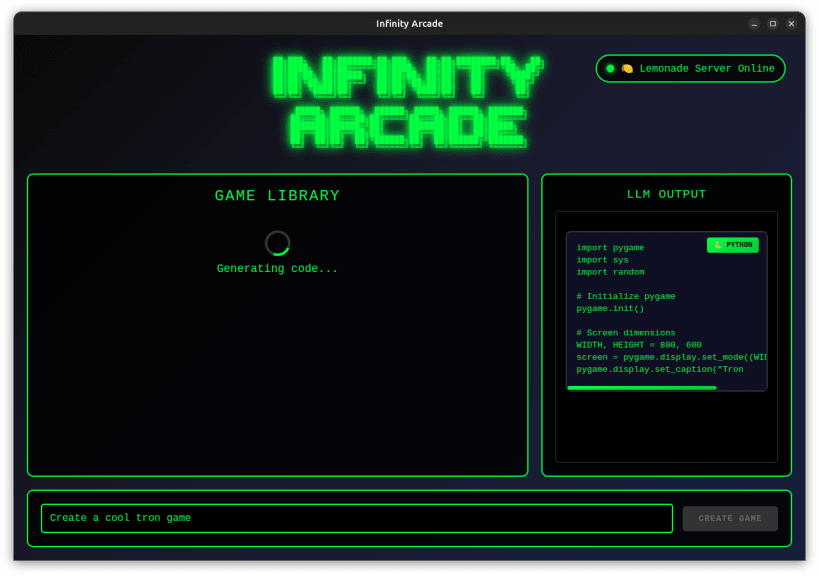The height and width of the screenshot is (576, 819).
Task: Maximize the Infinity Arcade window
Action: (773, 23)
